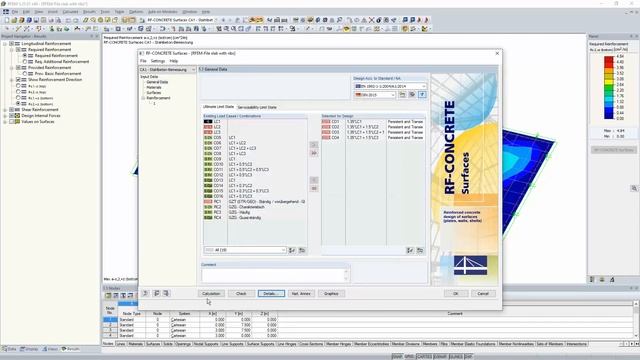Screen dimensions: 640x360
Task: Click select-all checkmark icon beside All (16) dropdown
Action: [x=292, y=250]
